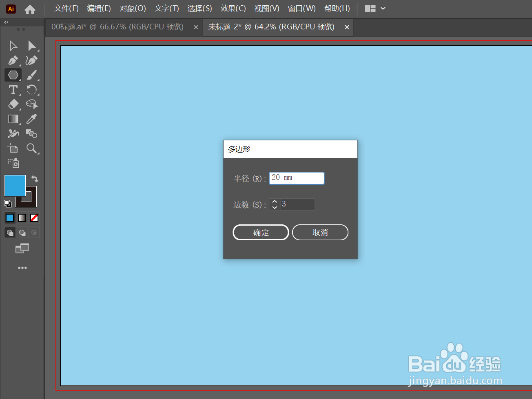This screenshot has height=399, width=532.
Task: Collapse the toolbar double arrows
Action: click(6, 22)
